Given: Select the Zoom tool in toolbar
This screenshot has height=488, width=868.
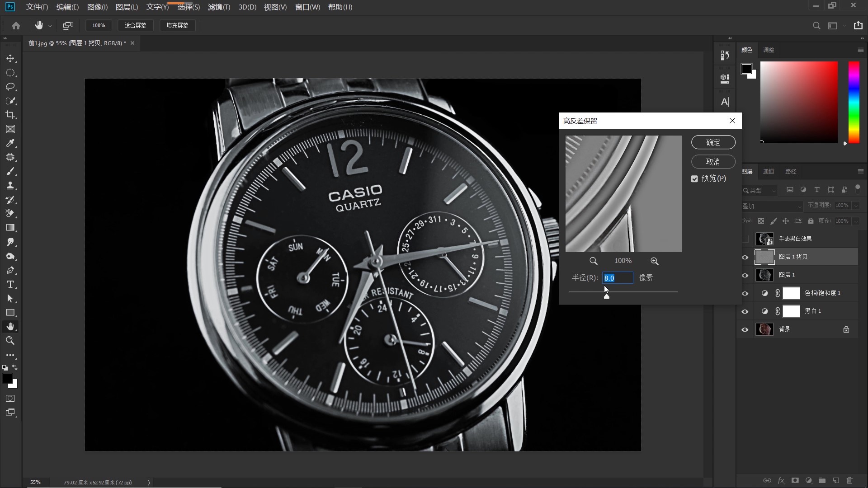Looking at the screenshot, I should (10, 341).
